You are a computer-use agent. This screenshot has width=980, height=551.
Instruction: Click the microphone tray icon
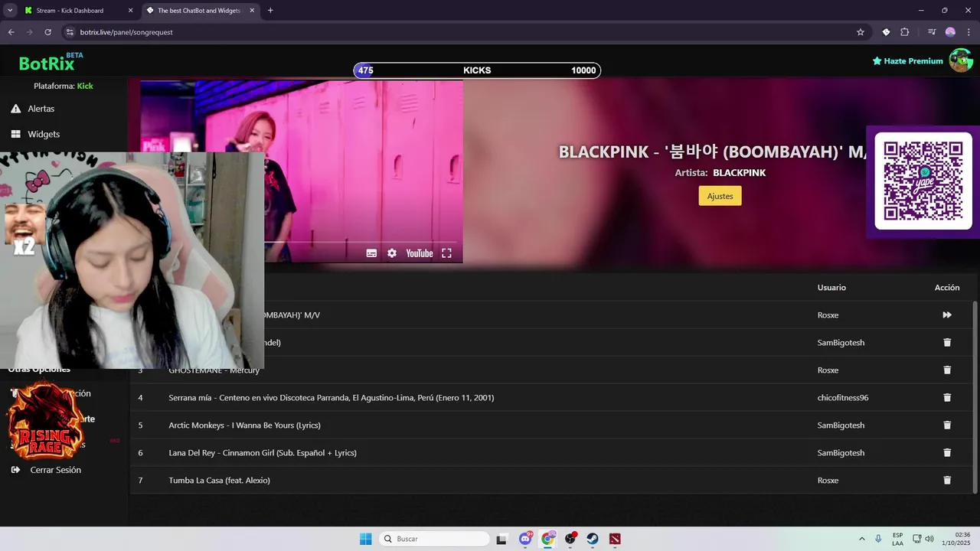(x=878, y=539)
